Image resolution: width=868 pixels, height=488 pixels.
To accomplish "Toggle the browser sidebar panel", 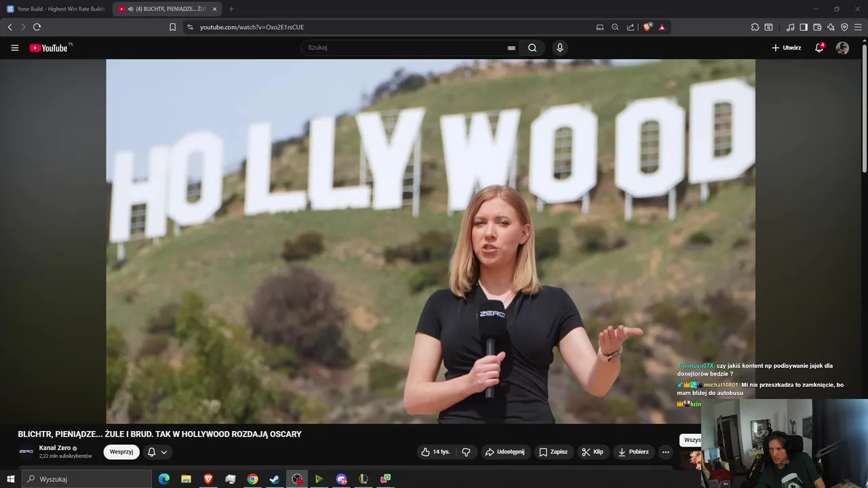I will pyautogui.click(x=804, y=27).
